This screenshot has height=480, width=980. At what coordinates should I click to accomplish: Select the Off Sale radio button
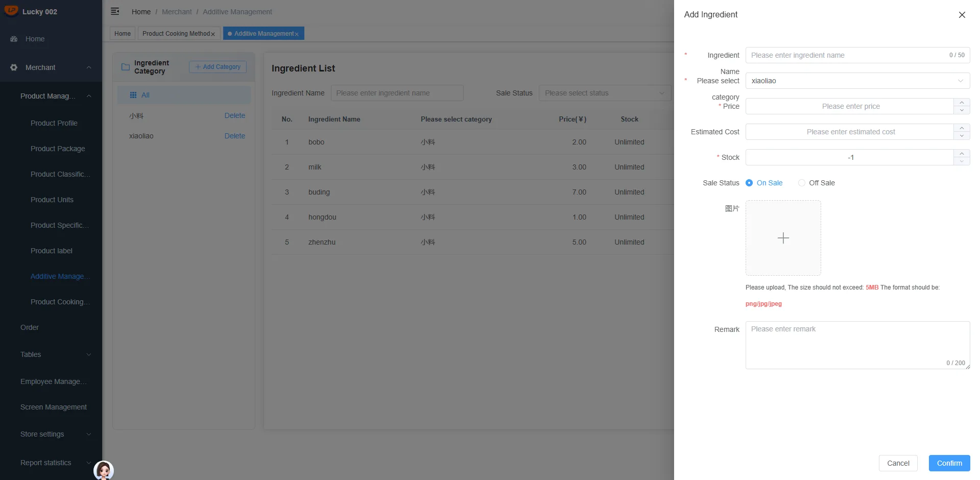[x=802, y=183]
